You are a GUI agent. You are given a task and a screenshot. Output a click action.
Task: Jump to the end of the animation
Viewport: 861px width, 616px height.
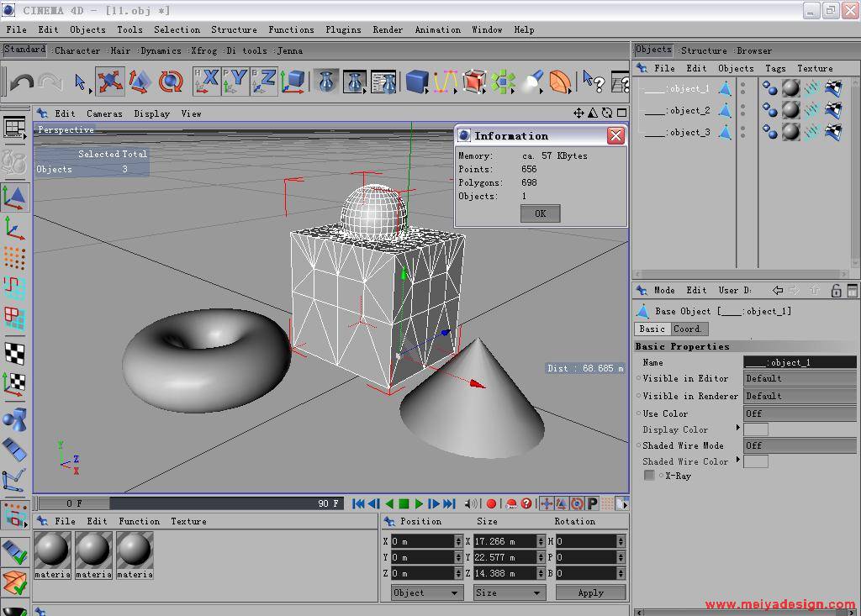point(450,503)
